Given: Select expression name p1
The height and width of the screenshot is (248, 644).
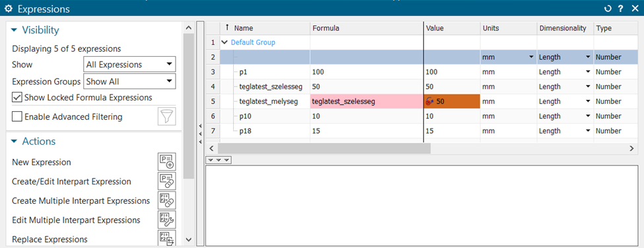Looking at the screenshot, I should (x=243, y=72).
